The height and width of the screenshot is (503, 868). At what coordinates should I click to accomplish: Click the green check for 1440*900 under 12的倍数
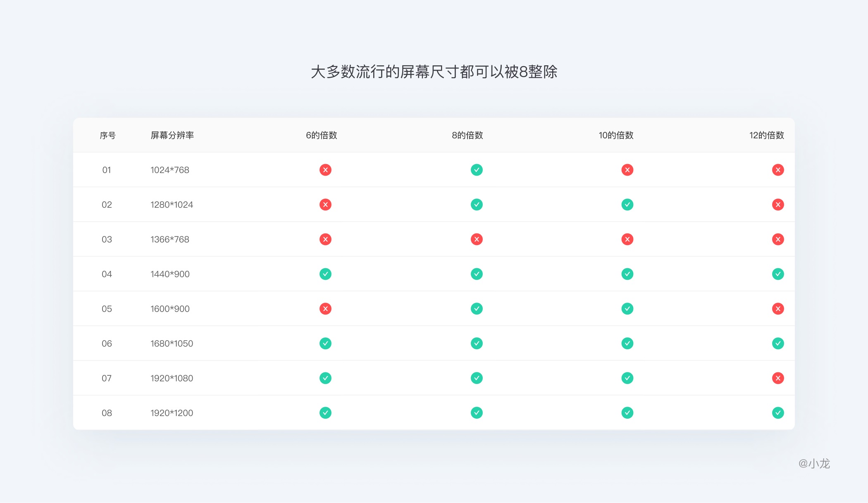[x=778, y=274]
